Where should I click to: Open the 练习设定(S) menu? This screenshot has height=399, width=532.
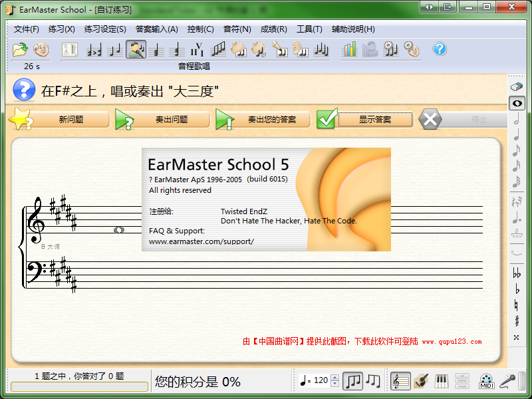pyautogui.click(x=105, y=29)
